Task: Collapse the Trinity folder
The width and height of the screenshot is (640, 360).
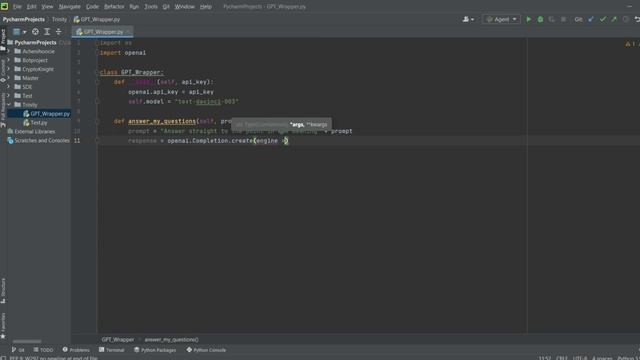Action: (x=9, y=105)
